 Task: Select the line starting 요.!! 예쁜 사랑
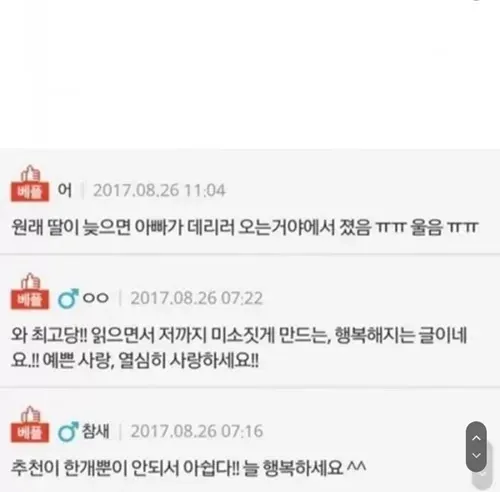point(135,360)
